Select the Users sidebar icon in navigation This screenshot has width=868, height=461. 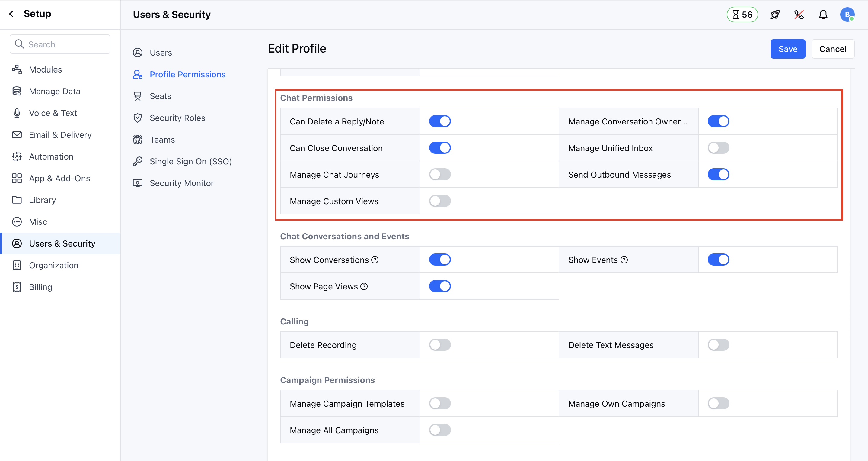tap(138, 52)
